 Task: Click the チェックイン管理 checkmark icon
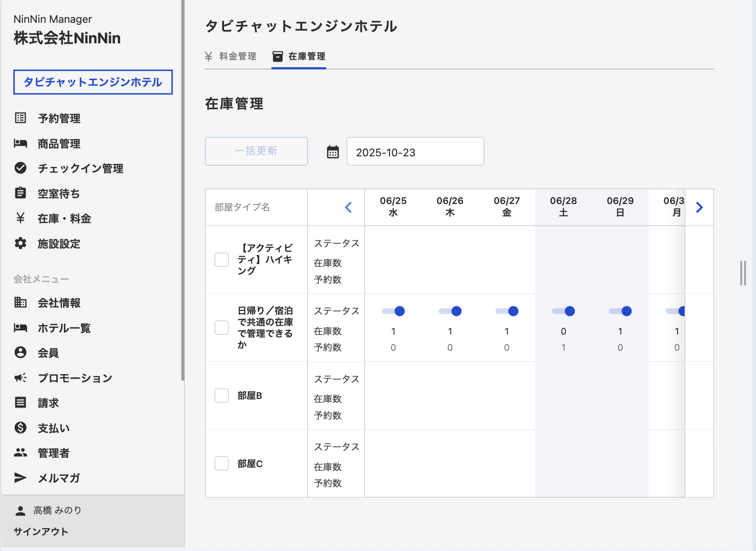click(20, 168)
